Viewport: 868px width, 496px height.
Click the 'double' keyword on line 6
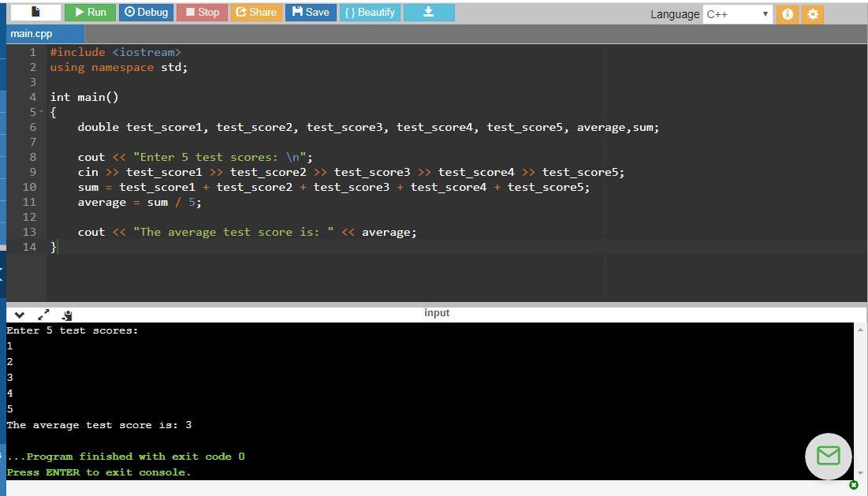(x=98, y=127)
